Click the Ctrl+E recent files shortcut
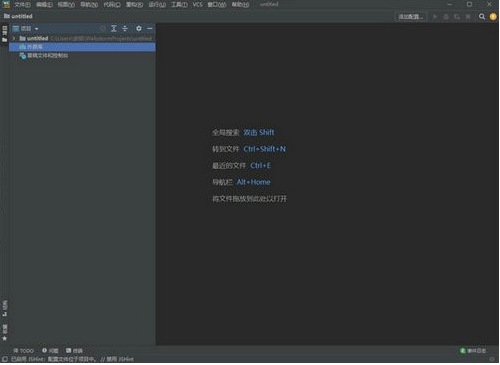 point(260,166)
